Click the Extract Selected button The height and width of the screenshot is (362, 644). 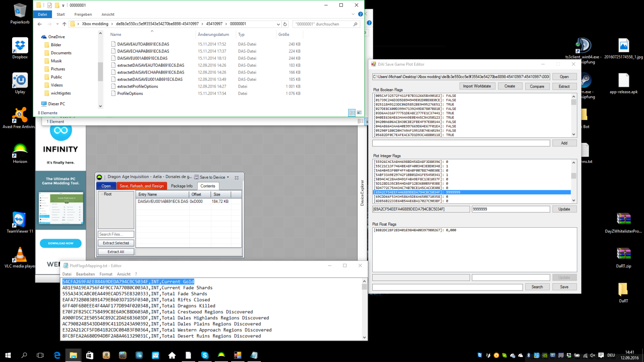pyautogui.click(x=116, y=243)
